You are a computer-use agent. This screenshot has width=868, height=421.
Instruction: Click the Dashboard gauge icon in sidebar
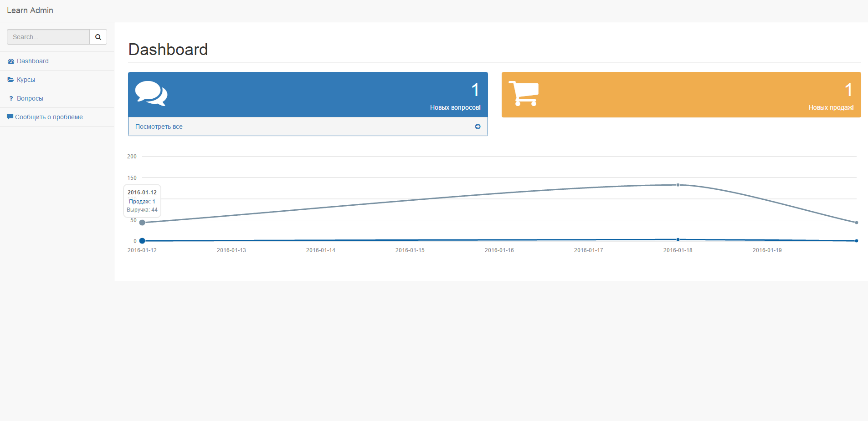pos(11,61)
